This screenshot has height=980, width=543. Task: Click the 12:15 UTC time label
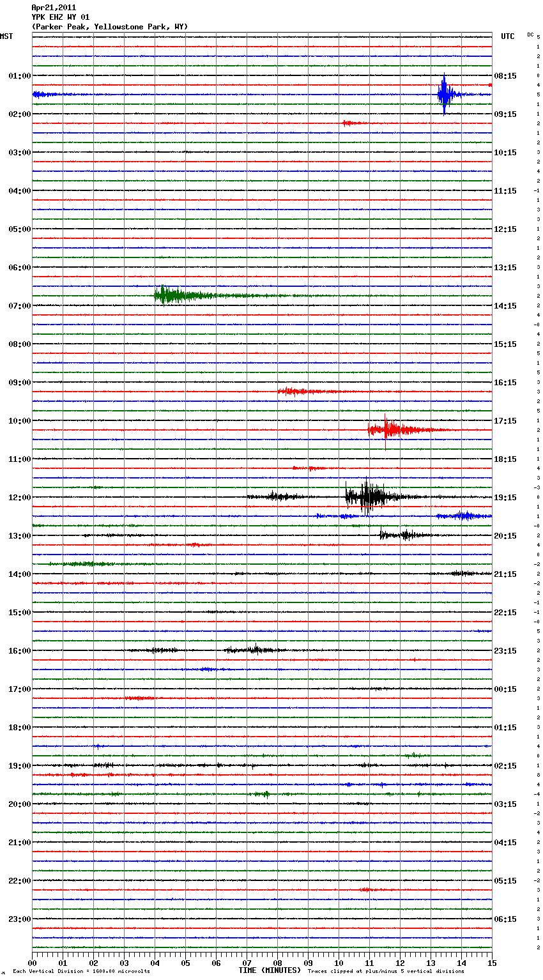click(505, 229)
